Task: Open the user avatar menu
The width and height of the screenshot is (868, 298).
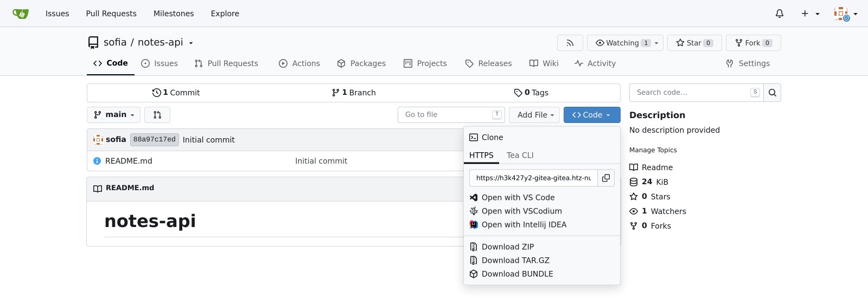Action: point(845,14)
